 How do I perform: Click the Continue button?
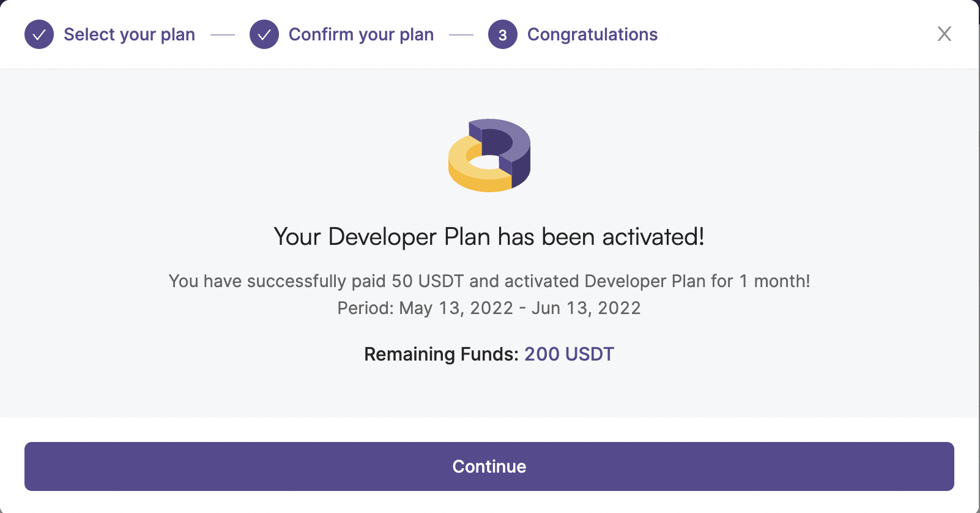coord(489,466)
